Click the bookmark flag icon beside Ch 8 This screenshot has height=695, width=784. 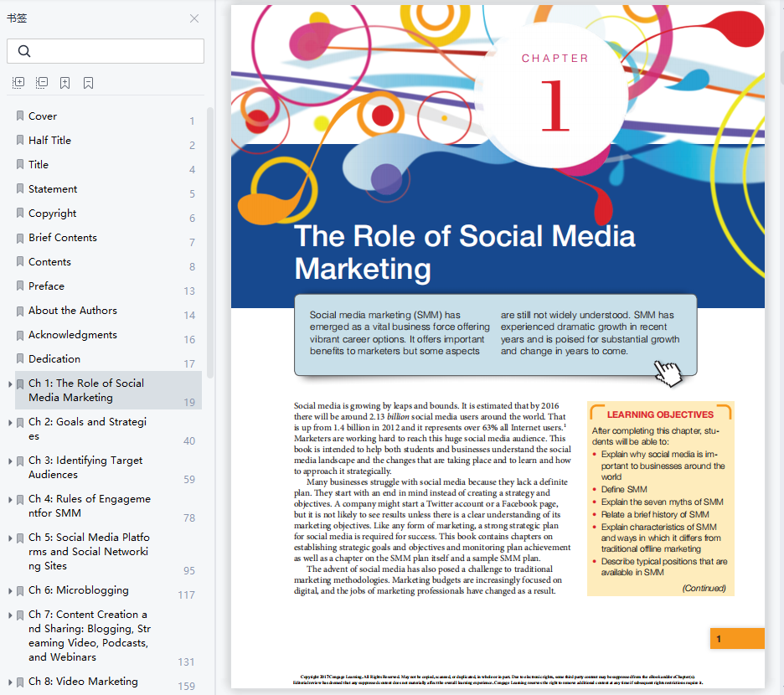(20, 682)
